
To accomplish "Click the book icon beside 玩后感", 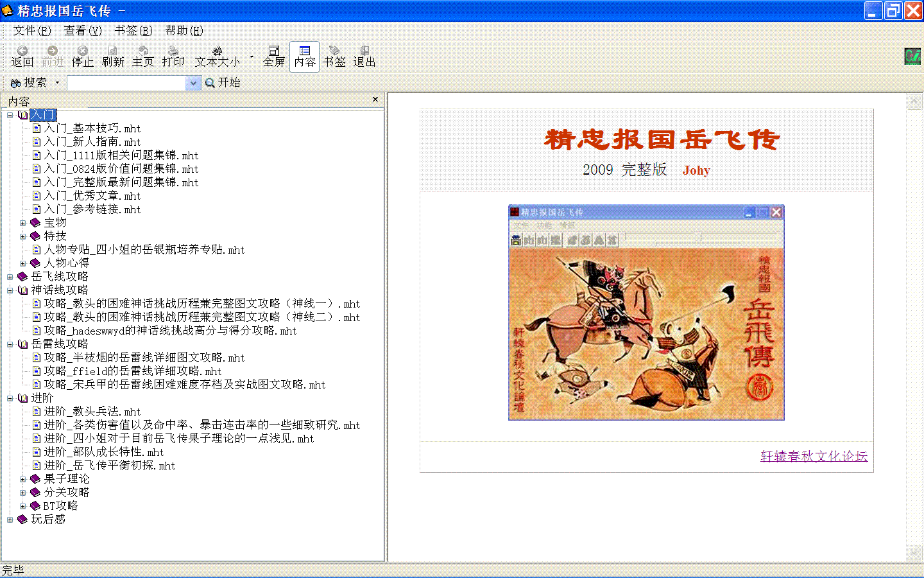I will pyautogui.click(x=23, y=520).
